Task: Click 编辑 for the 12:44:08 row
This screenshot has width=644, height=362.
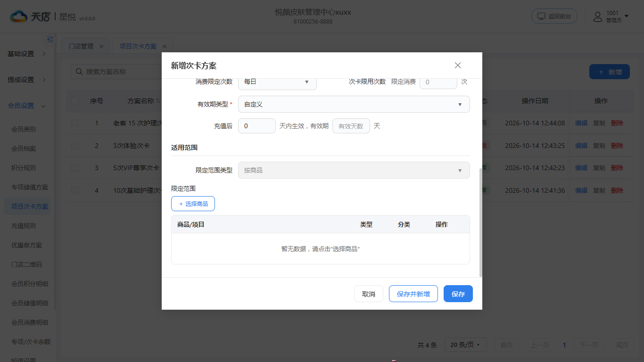Action: [581, 123]
